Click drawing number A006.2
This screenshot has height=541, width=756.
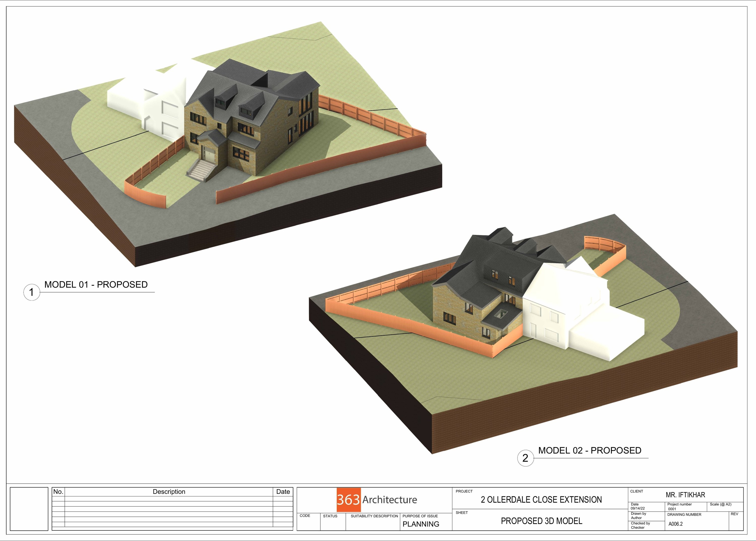point(675,524)
